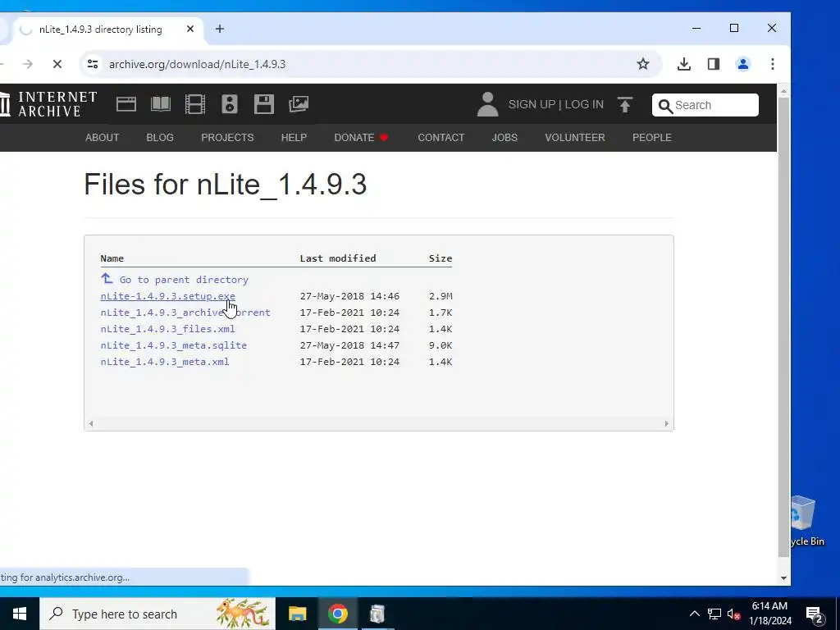This screenshot has height=630, width=840.
Task: Click the 27-May-2018 14:46 date
Action: tap(349, 296)
